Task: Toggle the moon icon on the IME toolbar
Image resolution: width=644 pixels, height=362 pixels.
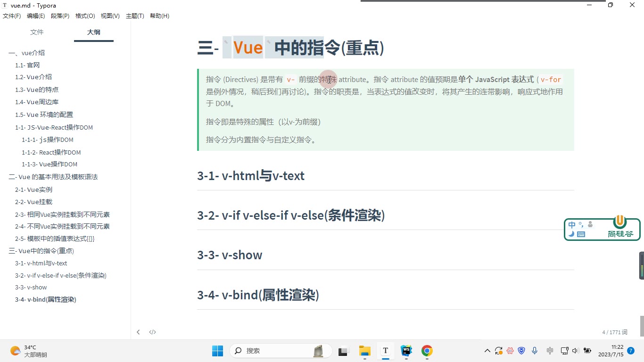Action: tap(571, 234)
